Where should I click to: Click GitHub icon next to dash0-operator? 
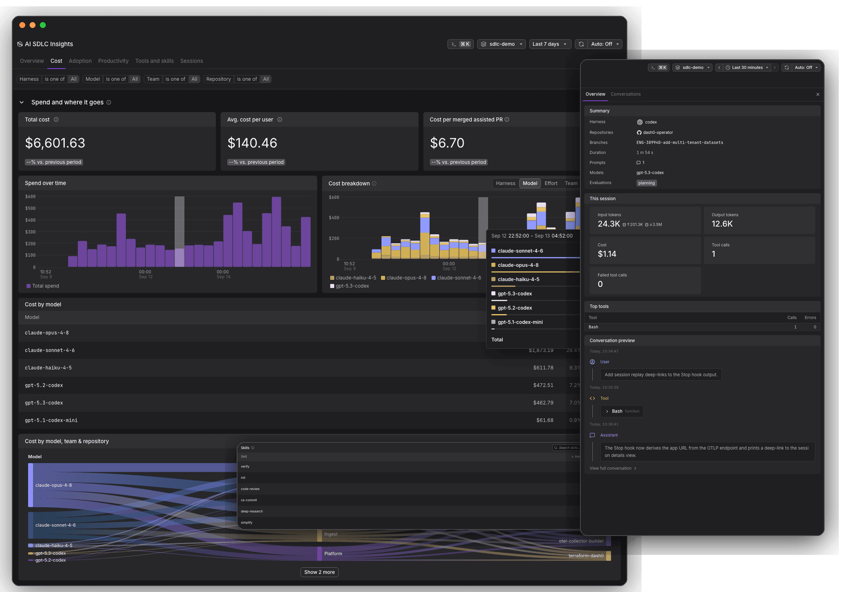click(x=639, y=133)
